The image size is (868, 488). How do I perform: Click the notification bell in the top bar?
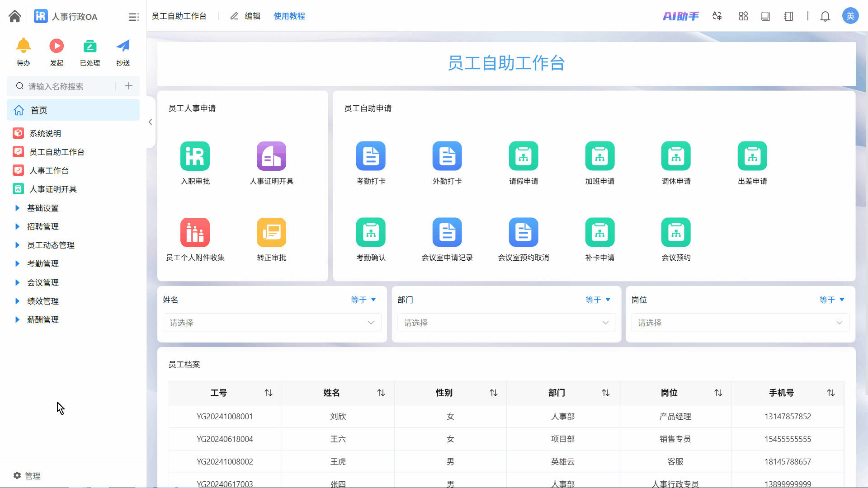825,16
